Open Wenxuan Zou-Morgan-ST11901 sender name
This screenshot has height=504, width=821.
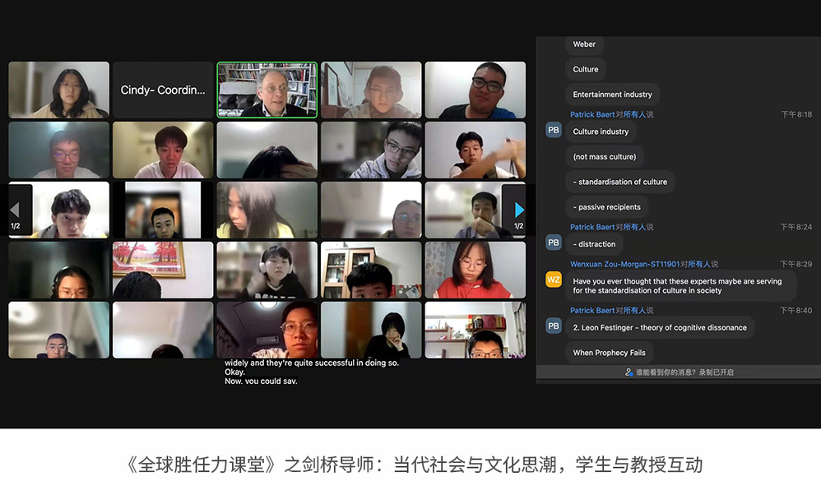pos(625,264)
